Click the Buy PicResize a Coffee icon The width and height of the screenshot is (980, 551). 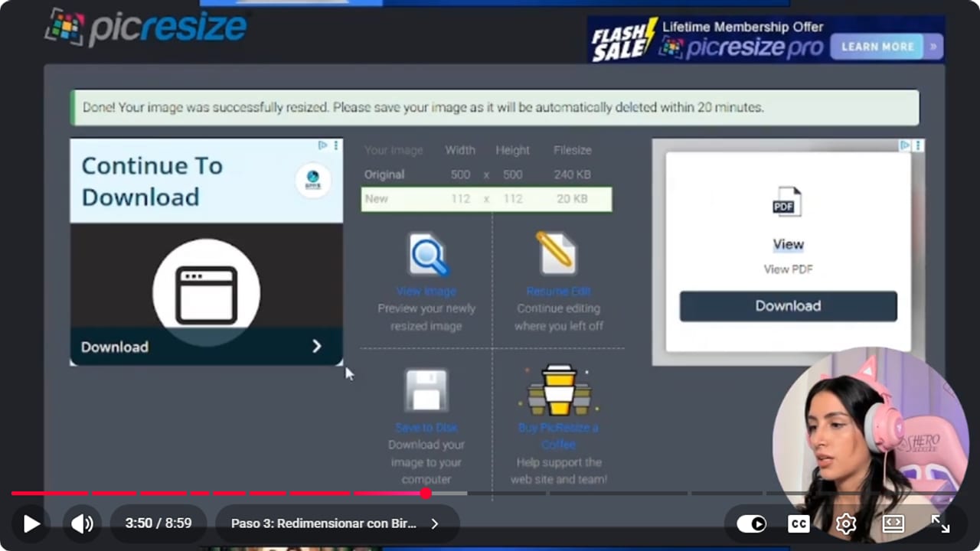pyautogui.click(x=559, y=390)
